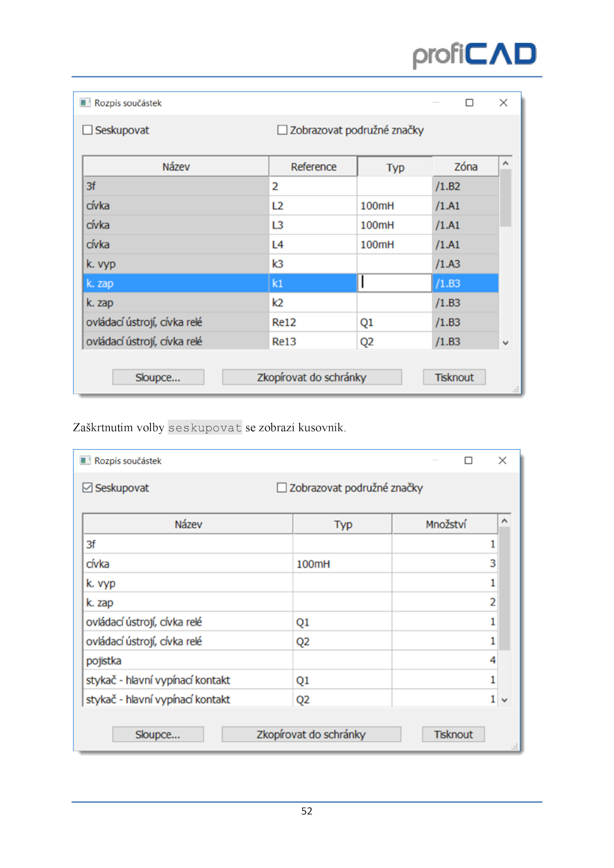
Task: Enable Seskupovat checkbox in upper dialog
Action: click(x=87, y=130)
